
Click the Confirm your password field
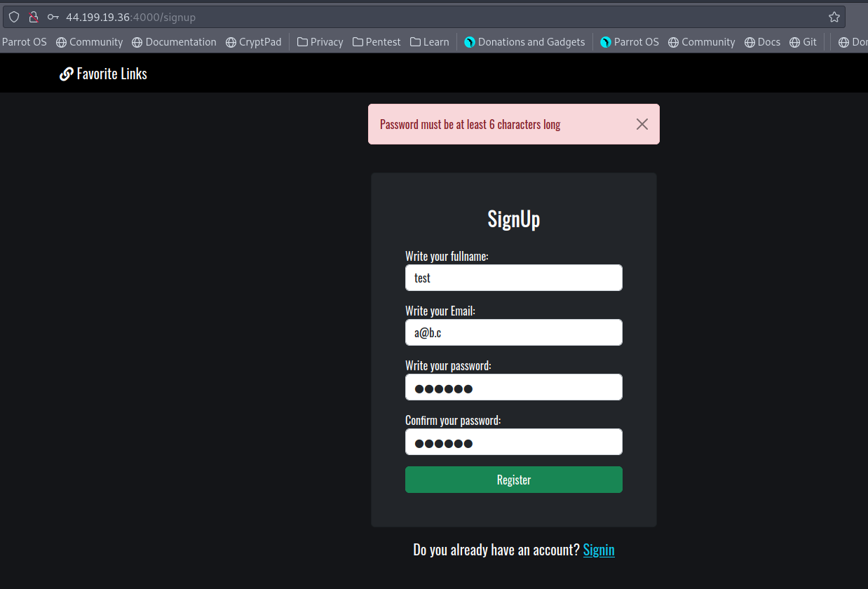click(513, 442)
